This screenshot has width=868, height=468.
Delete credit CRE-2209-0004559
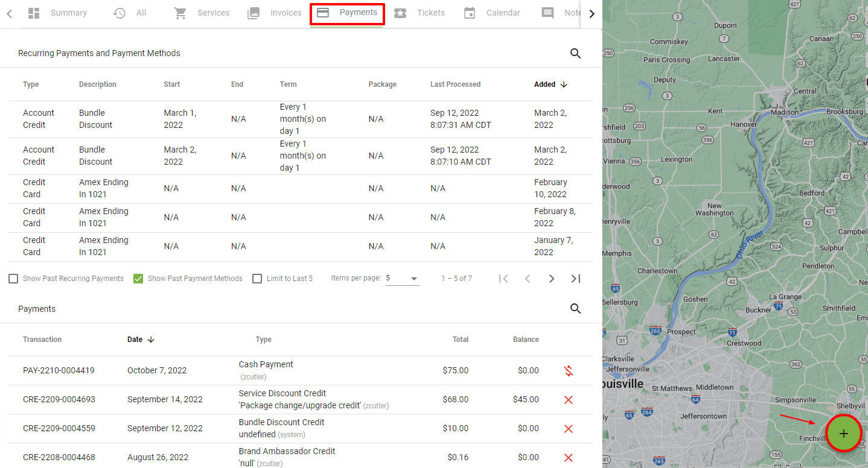click(x=568, y=429)
